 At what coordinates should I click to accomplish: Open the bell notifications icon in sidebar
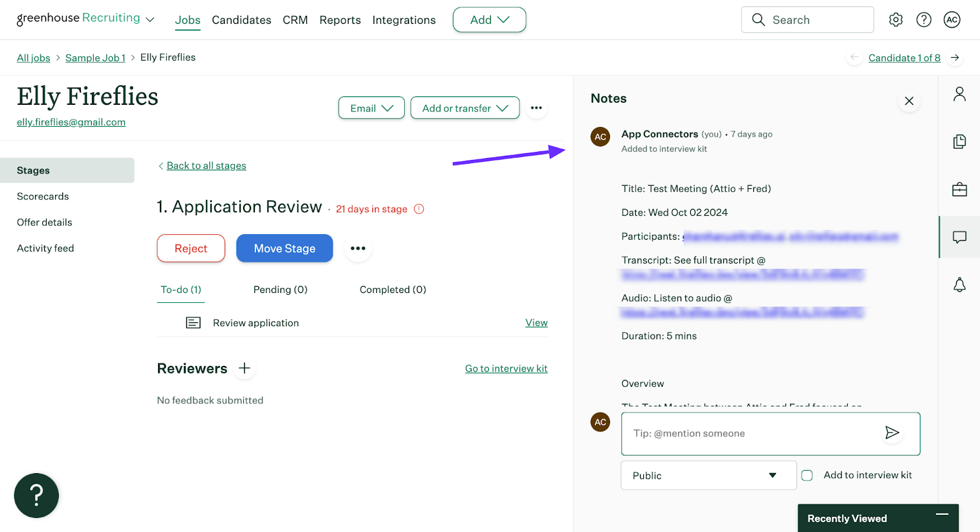(959, 285)
